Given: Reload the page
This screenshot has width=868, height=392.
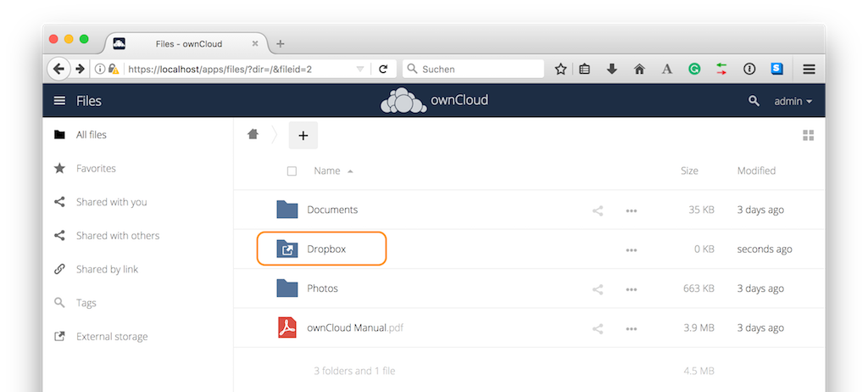Looking at the screenshot, I should tap(383, 69).
